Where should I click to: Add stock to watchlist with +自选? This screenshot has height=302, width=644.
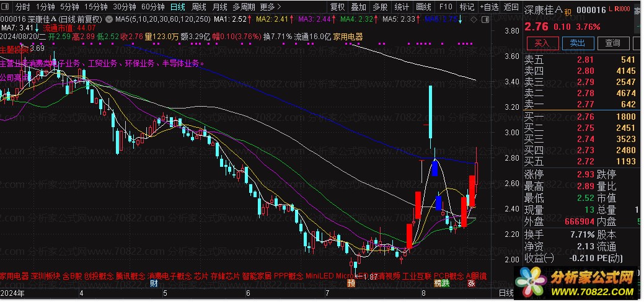coord(489,7)
